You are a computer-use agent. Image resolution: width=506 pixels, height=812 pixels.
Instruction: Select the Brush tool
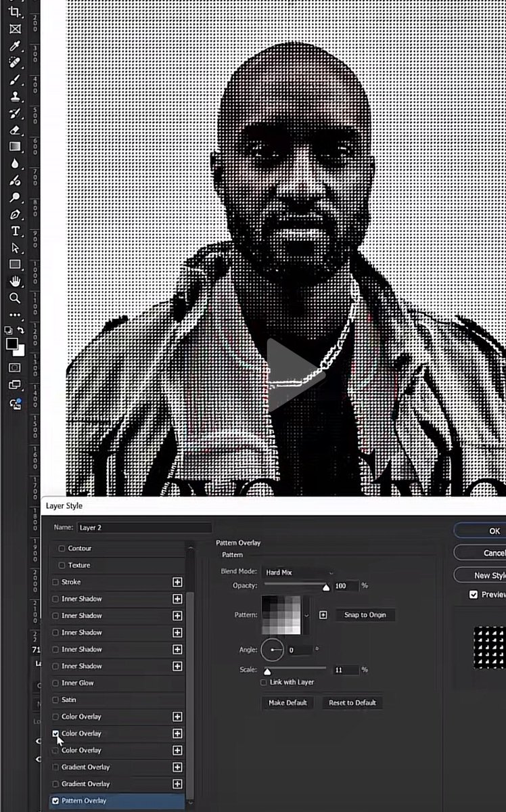[15, 80]
